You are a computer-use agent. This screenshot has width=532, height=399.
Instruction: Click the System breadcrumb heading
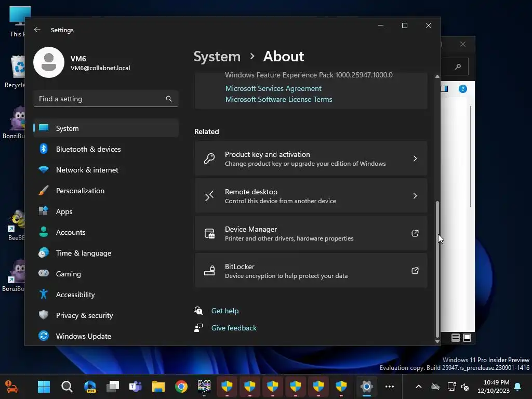pyautogui.click(x=217, y=56)
